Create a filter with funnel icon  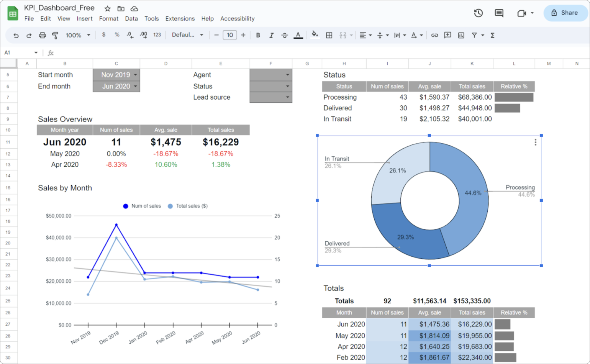point(474,35)
